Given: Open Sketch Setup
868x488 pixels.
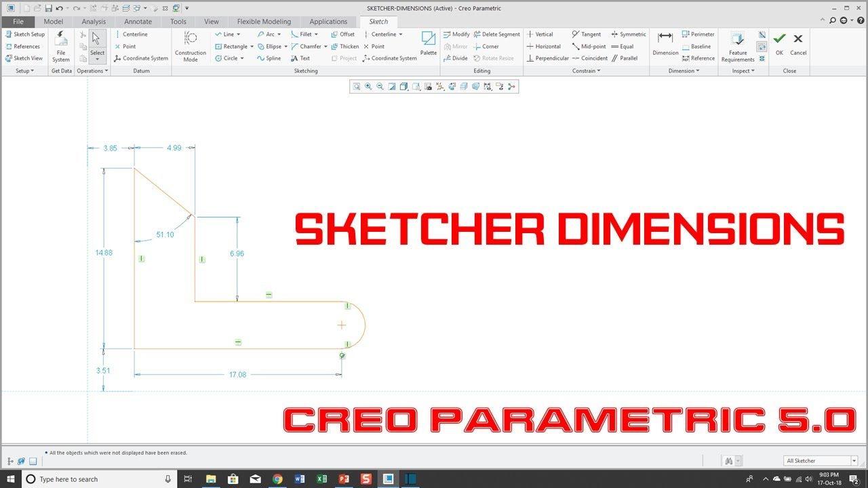Looking at the screenshot, I should click(25, 34).
